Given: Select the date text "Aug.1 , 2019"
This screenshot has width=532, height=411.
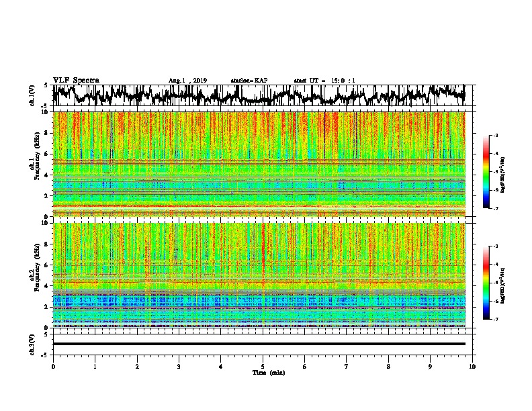Looking at the screenshot, I should pos(187,81).
